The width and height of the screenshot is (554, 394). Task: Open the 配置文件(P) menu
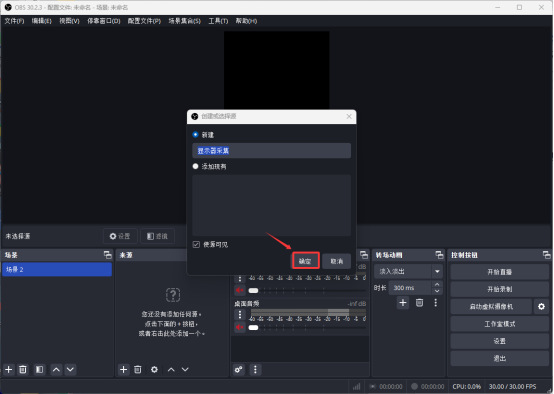tap(144, 21)
